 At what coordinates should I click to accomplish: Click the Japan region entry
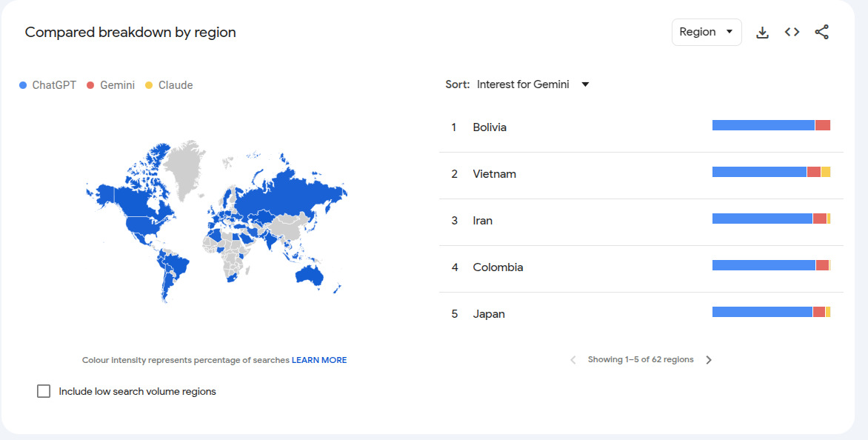coord(641,314)
